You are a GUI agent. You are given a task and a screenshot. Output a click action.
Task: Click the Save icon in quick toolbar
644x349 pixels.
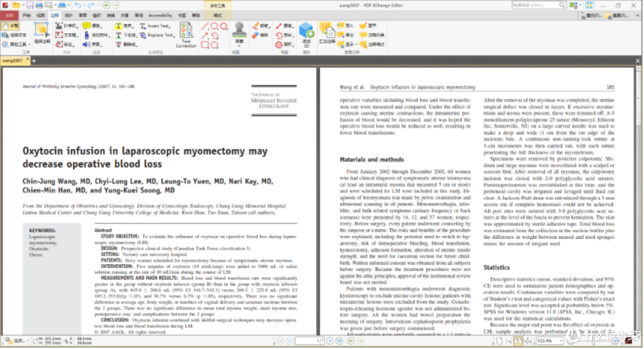[x=30, y=5]
